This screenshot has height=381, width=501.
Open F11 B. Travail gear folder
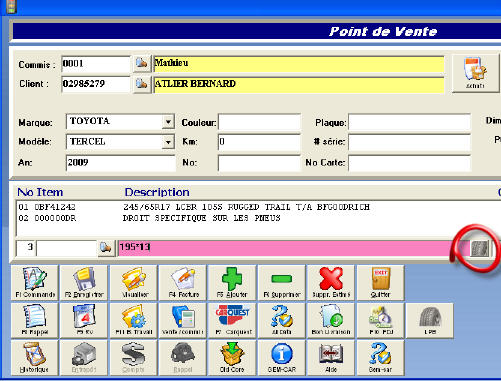coord(133,320)
